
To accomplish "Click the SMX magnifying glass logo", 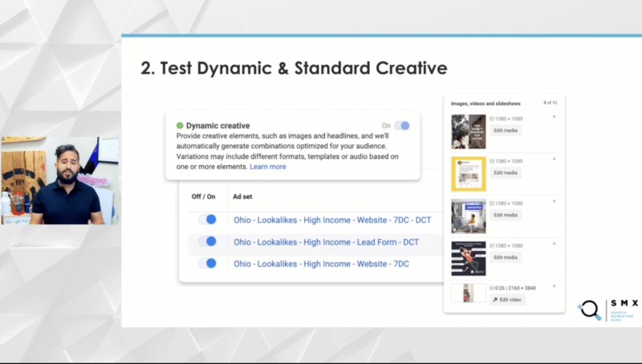I will pos(590,309).
